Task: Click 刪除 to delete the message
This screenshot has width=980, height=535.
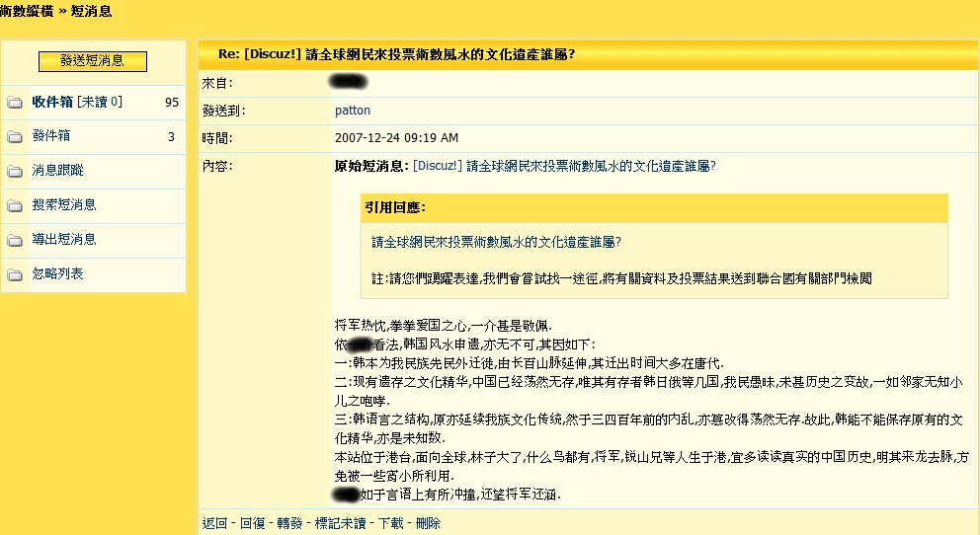Action: [428, 523]
